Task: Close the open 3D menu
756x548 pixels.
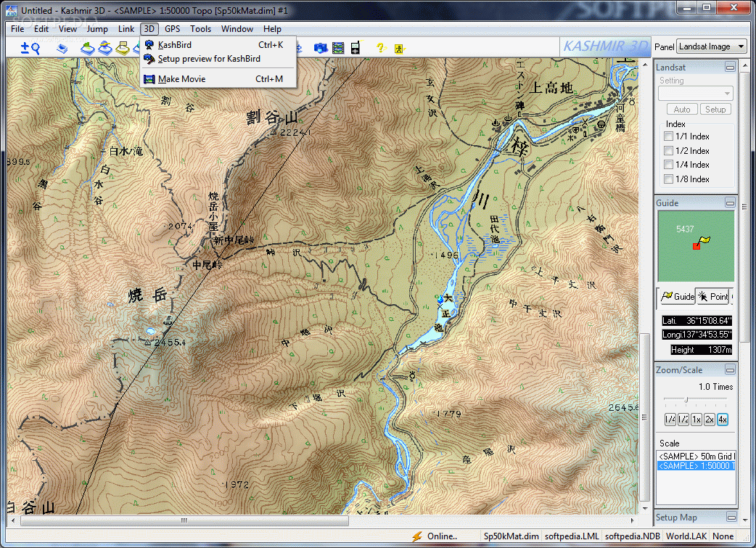Action: pos(149,29)
